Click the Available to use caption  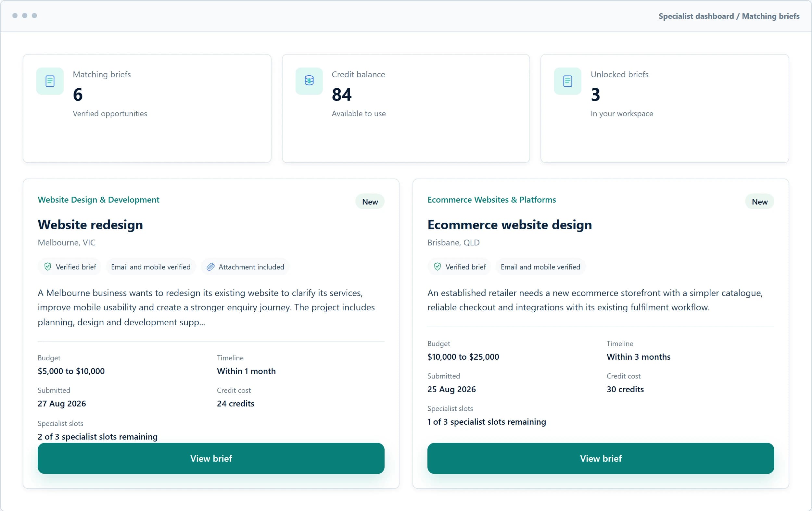[x=359, y=114]
